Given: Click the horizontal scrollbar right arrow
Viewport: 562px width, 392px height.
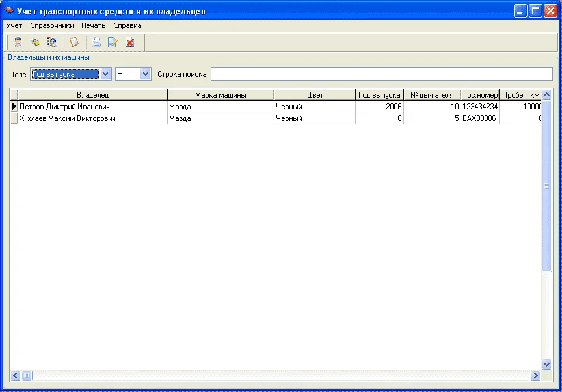Looking at the screenshot, I should pos(535,375).
